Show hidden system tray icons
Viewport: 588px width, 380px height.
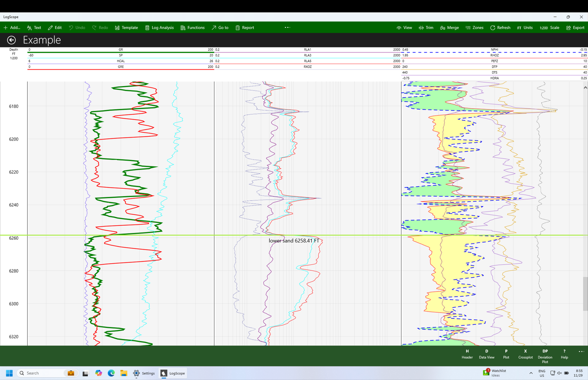(x=531, y=373)
